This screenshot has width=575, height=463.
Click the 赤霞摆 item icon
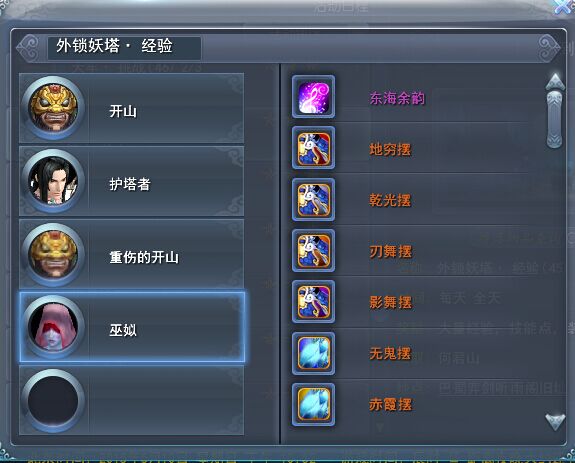314,404
